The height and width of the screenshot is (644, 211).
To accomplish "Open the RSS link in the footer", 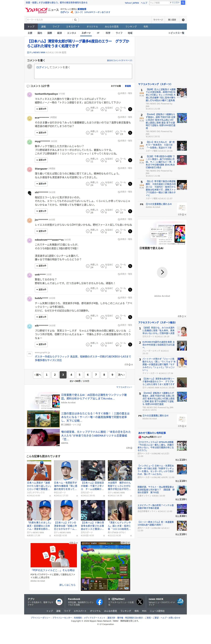I will pos(144,611).
